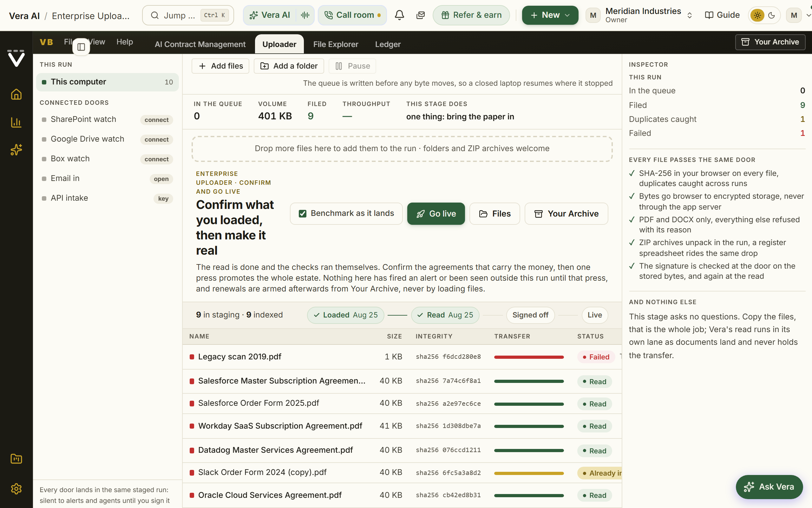Image resolution: width=812 pixels, height=508 pixels.
Task: Open the settings gear in left rail
Action: 16,489
